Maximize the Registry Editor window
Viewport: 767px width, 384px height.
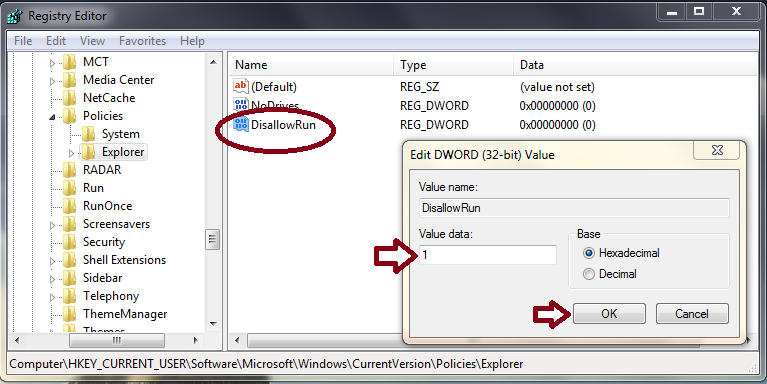click(x=699, y=12)
